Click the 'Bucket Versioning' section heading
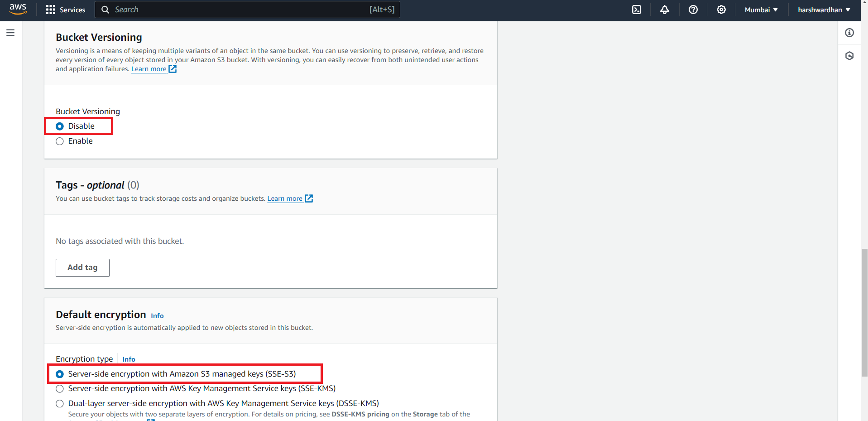868x421 pixels. pyautogui.click(x=99, y=37)
